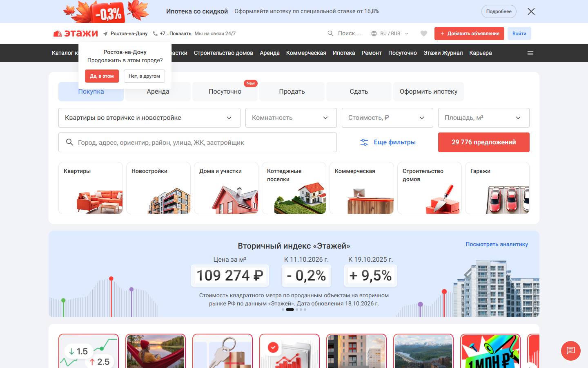Open the Коттеджные поселки card
This screenshot has width=588, height=368.
click(x=294, y=188)
